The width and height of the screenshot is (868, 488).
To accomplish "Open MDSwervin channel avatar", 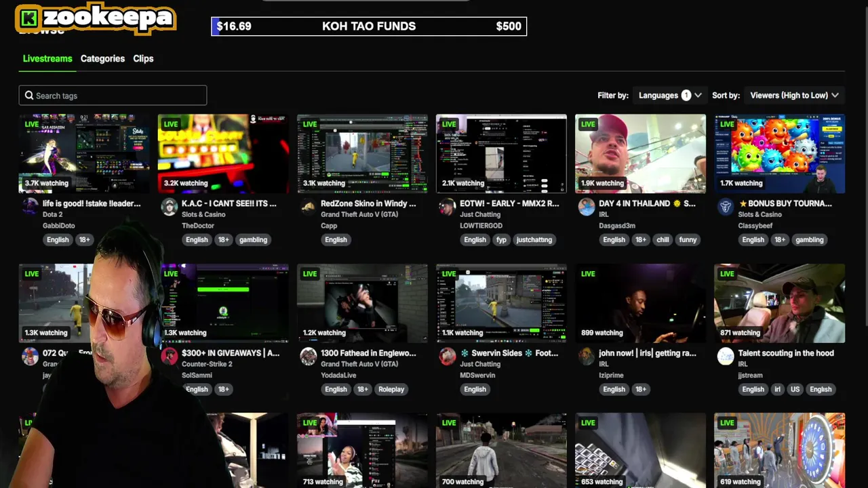I will [448, 357].
